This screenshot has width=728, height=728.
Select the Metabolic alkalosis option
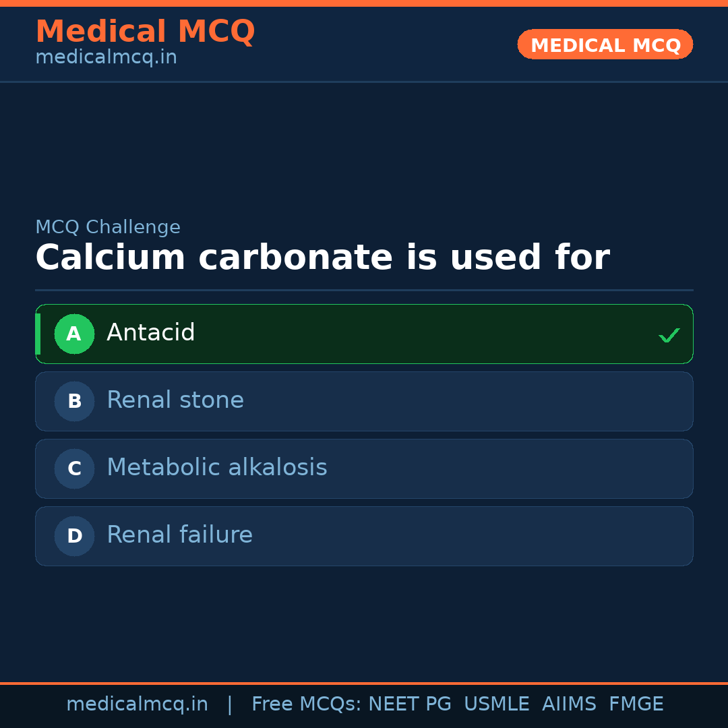364,468
